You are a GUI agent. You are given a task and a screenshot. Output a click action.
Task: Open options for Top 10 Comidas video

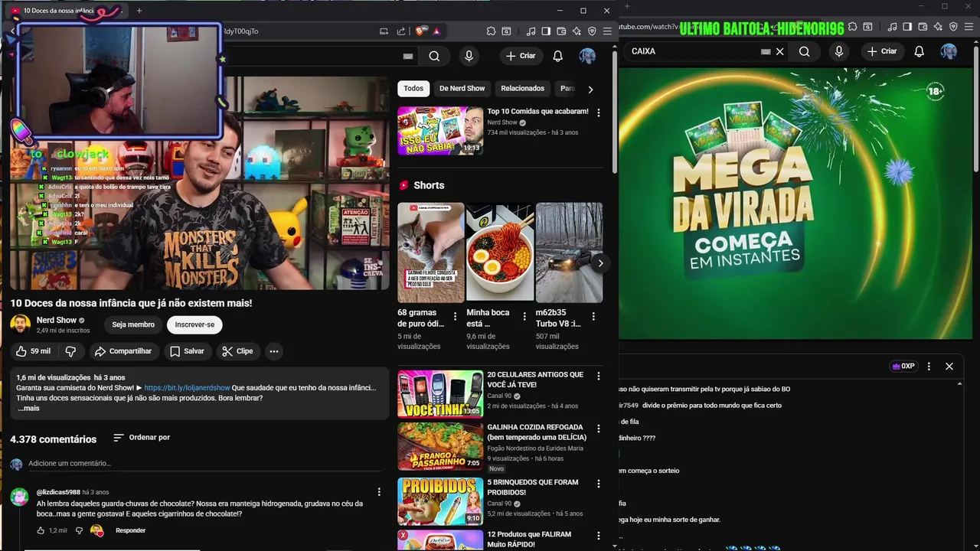pyautogui.click(x=599, y=112)
